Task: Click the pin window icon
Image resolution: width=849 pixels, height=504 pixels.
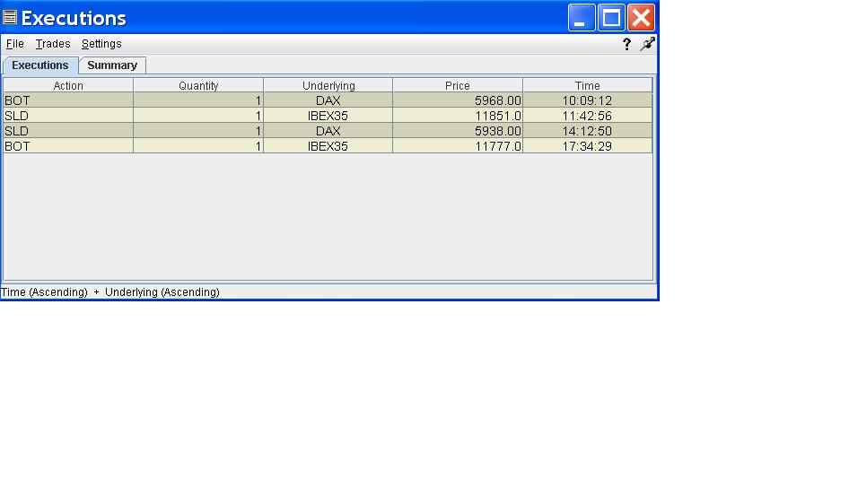Action: pos(647,44)
